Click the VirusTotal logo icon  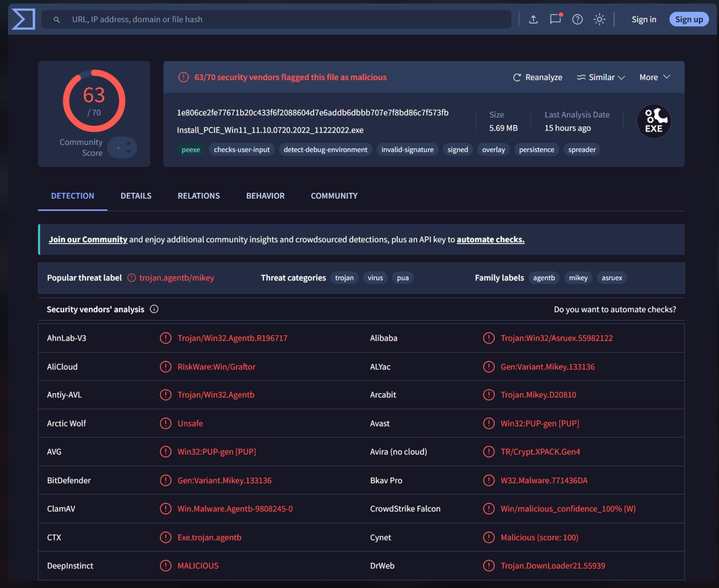[x=23, y=19]
